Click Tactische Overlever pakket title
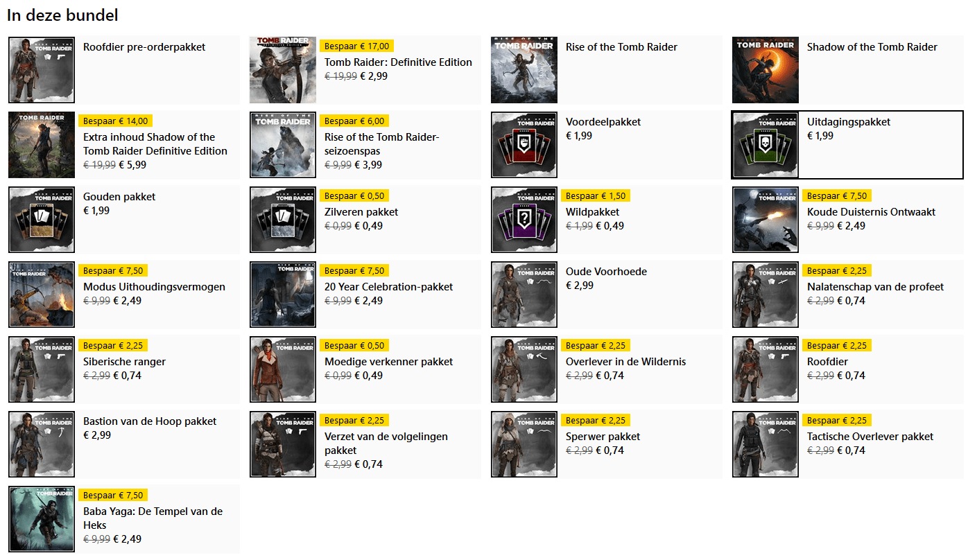This screenshot has width=977, height=560. tap(870, 437)
